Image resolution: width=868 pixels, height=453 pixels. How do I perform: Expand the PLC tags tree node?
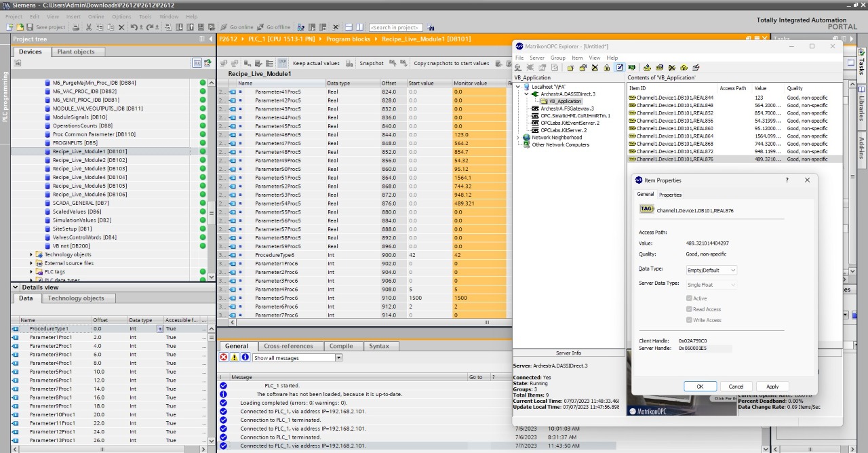coord(31,272)
